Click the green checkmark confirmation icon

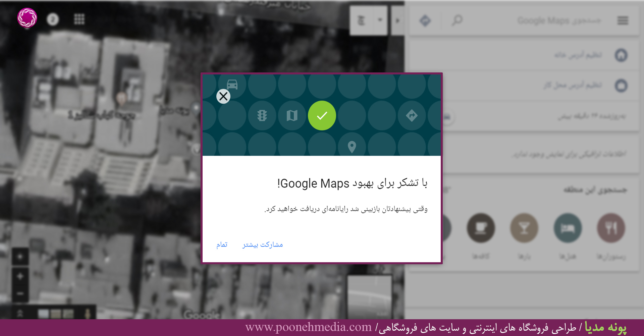point(322,115)
